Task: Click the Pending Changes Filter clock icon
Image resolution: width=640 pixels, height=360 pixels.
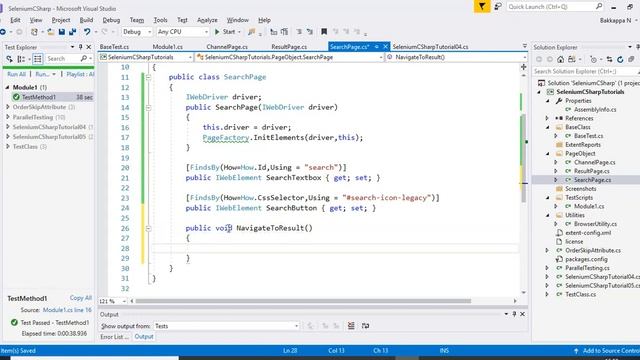Action: (593, 60)
